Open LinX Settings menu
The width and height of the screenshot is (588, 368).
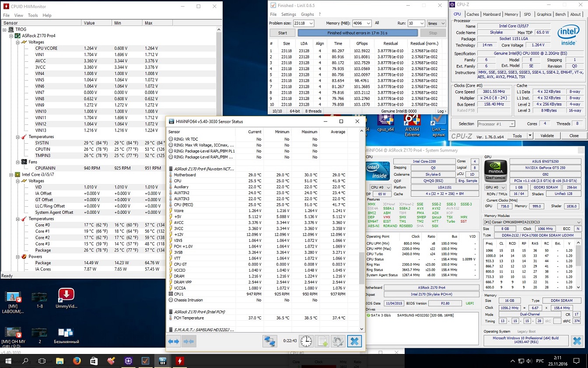pyautogui.click(x=289, y=14)
